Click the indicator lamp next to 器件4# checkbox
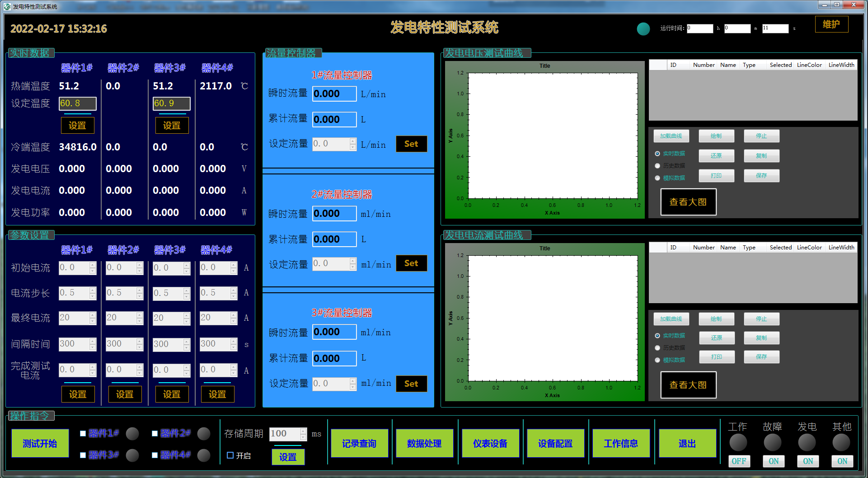This screenshot has width=868, height=478. tap(204, 455)
